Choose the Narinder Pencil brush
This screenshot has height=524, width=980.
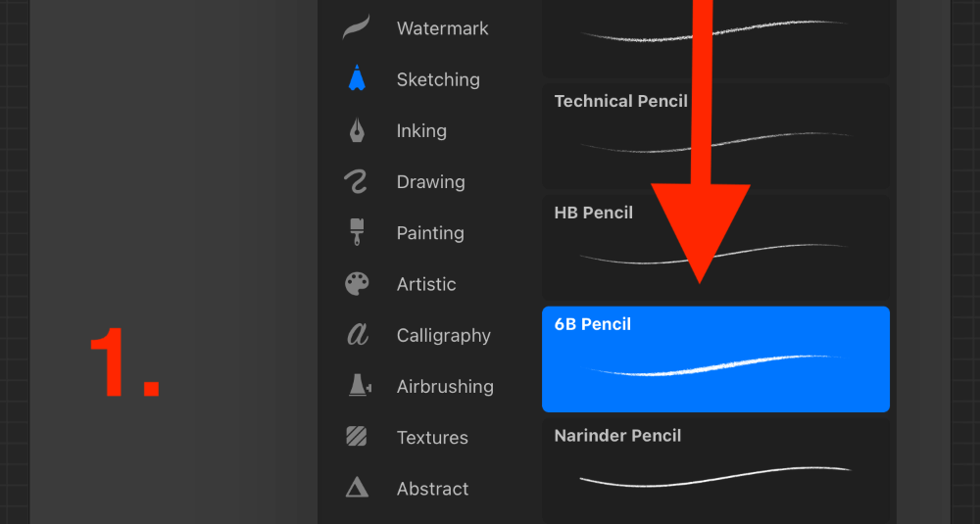pyautogui.click(x=715, y=471)
